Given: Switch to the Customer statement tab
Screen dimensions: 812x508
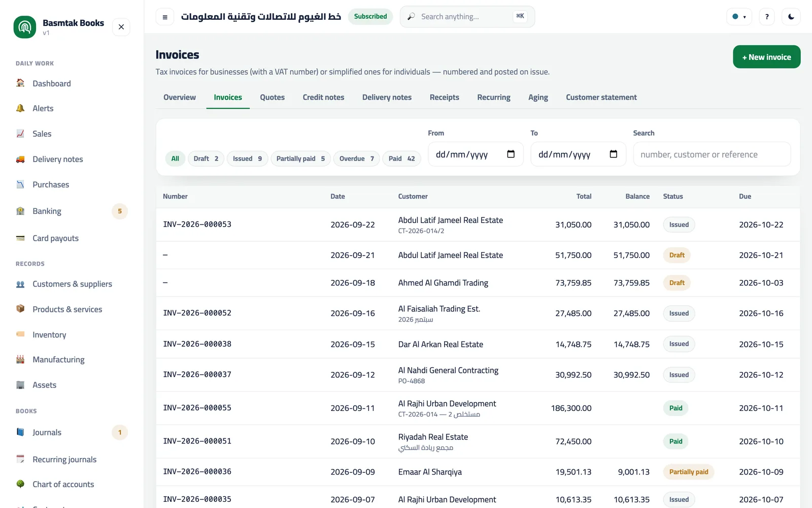Looking at the screenshot, I should tap(601, 98).
